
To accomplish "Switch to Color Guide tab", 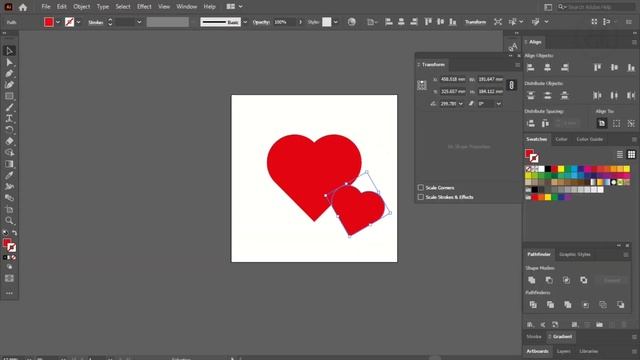I will (589, 139).
